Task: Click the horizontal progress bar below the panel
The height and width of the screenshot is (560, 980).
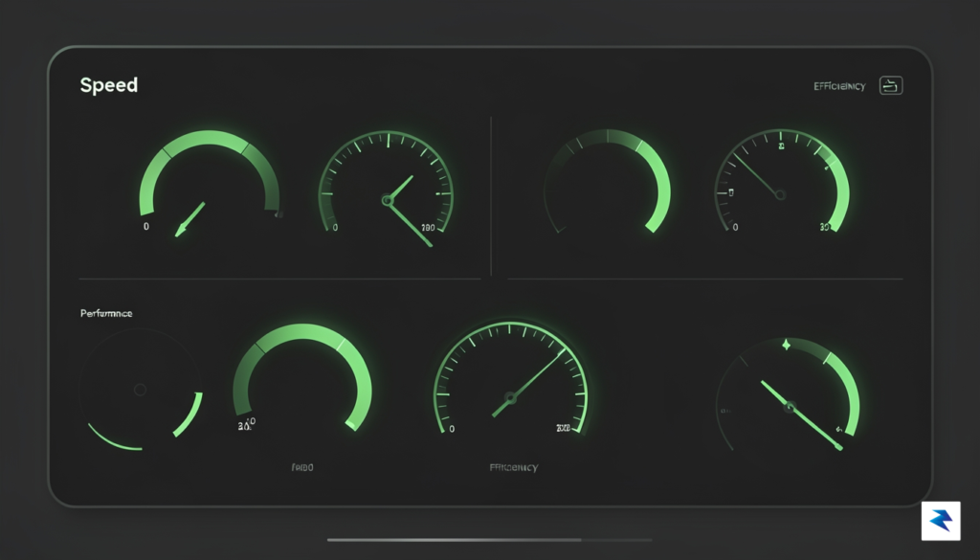Action: (x=489, y=539)
